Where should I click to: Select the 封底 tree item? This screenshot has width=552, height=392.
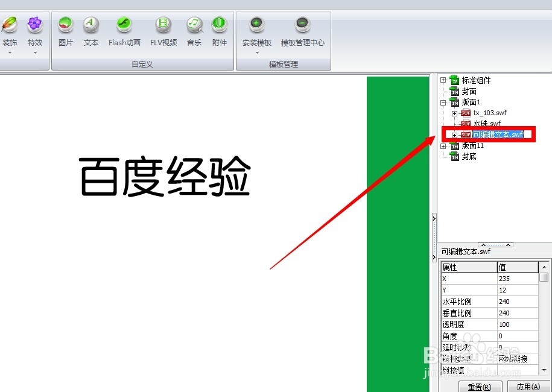[x=469, y=157]
